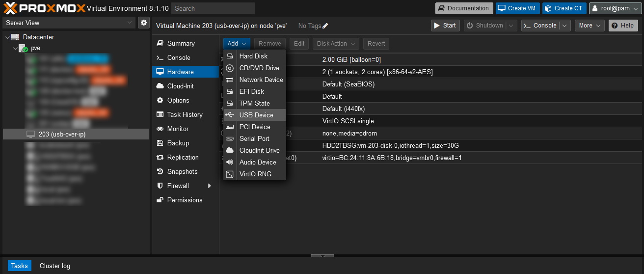This screenshot has height=274, width=644.
Task: Click the CD/DVD Drive disc icon
Action: pos(230,68)
